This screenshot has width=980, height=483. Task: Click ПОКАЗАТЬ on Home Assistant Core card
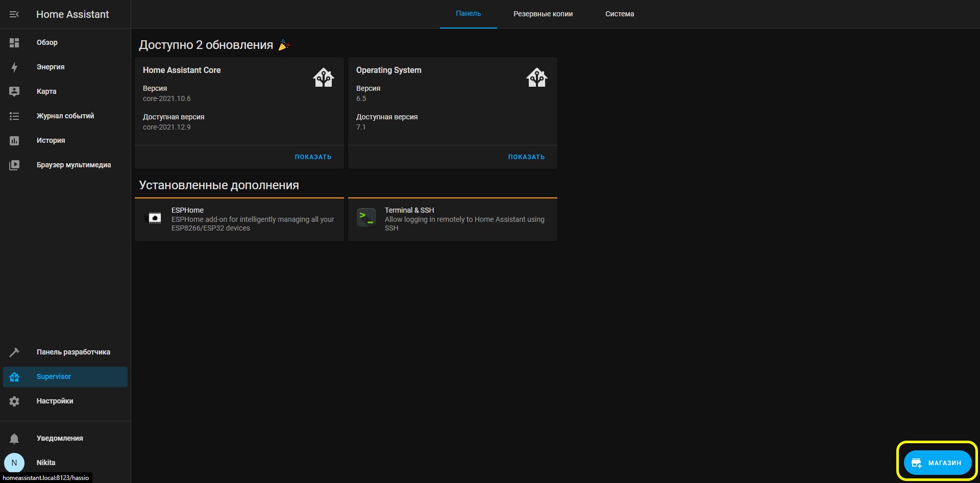313,157
